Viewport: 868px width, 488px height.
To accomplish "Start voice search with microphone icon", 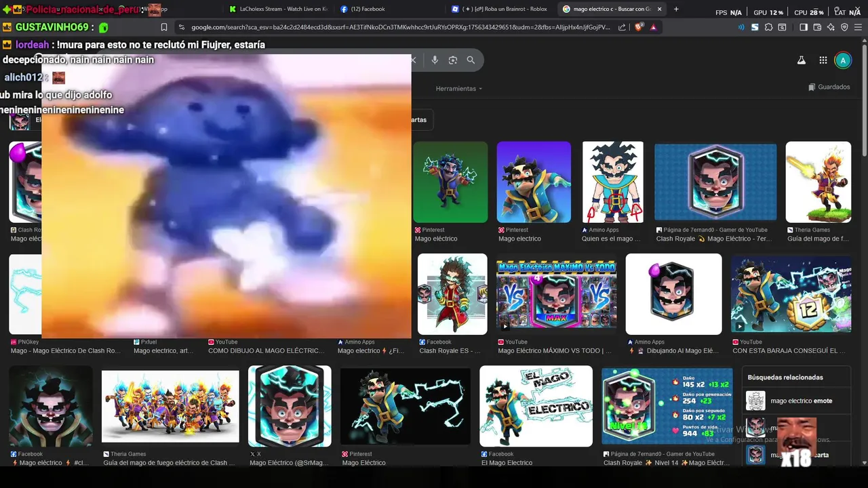I will pyautogui.click(x=435, y=60).
